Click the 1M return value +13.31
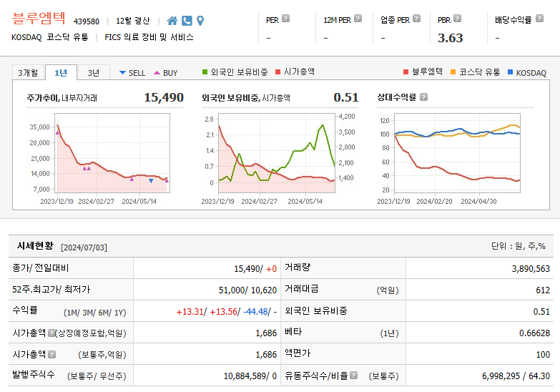Screen dimensions: 560x392 (190, 312)
